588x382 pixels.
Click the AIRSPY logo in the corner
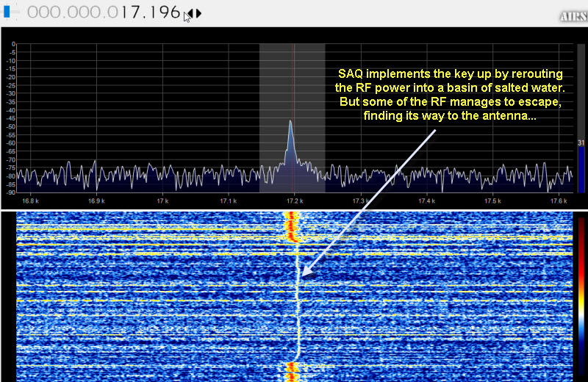pyautogui.click(x=573, y=16)
